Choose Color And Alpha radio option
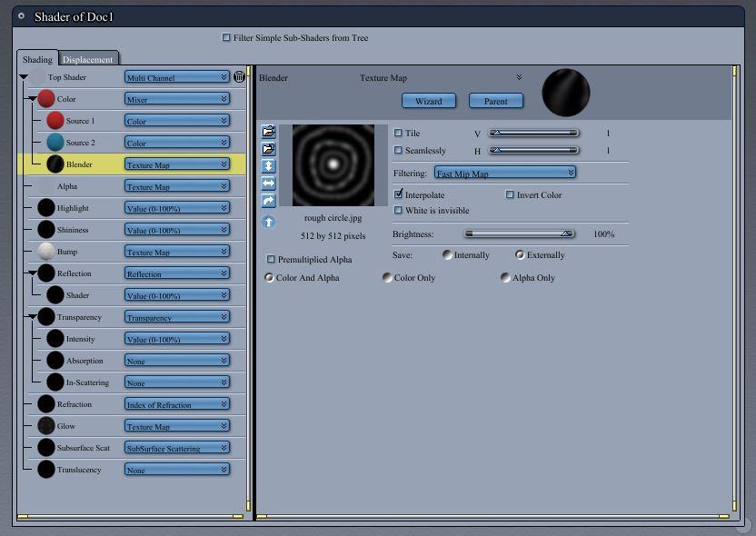Viewport: 756px width, 536px height. (269, 277)
